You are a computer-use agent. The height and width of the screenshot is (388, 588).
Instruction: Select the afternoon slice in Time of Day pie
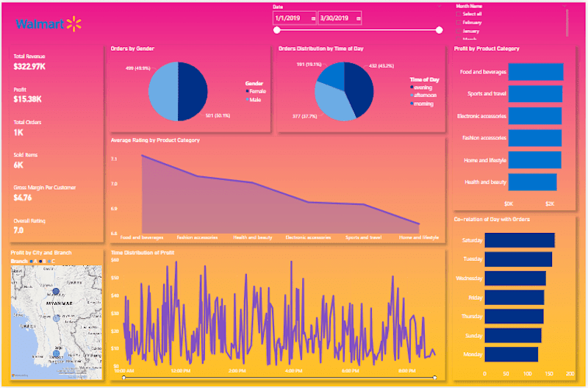pos(332,103)
